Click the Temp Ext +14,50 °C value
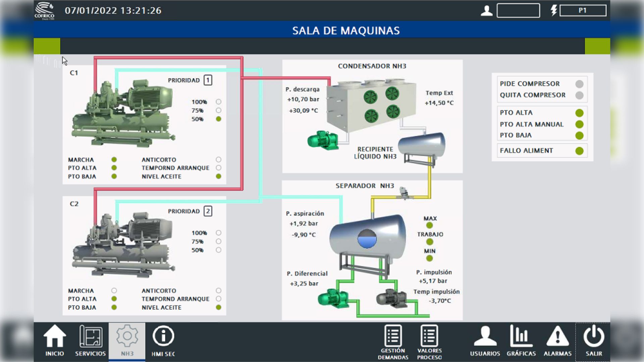 pyautogui.click(x=439, y=103)
